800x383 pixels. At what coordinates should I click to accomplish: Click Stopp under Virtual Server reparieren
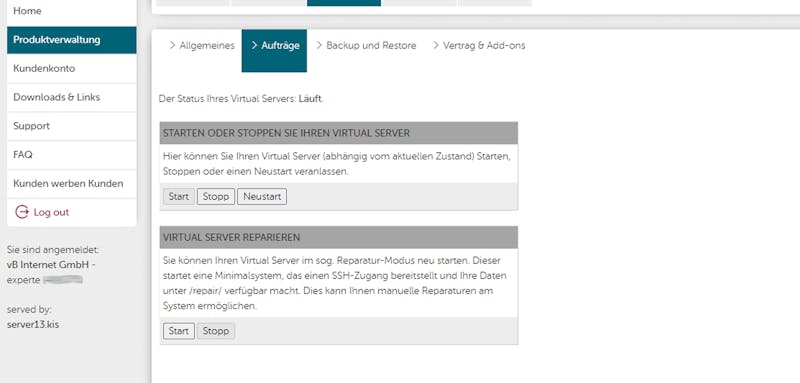[x=216, y=331]
